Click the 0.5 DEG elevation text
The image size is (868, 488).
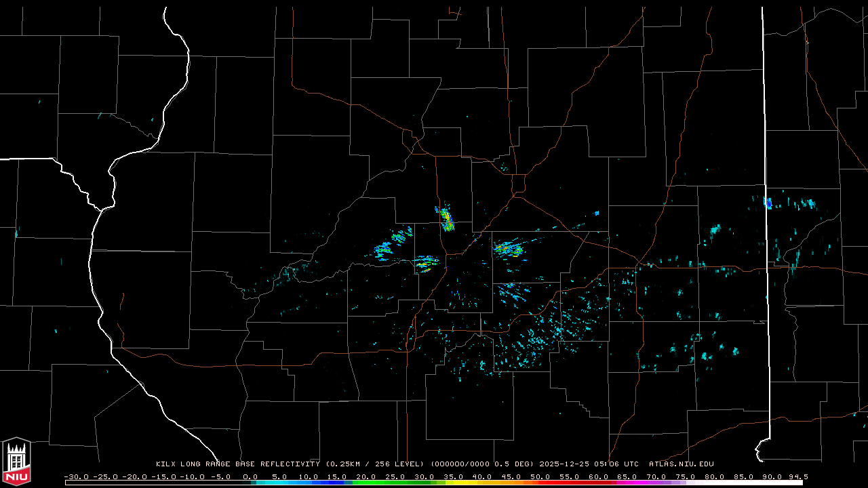[x=518, y=464]
